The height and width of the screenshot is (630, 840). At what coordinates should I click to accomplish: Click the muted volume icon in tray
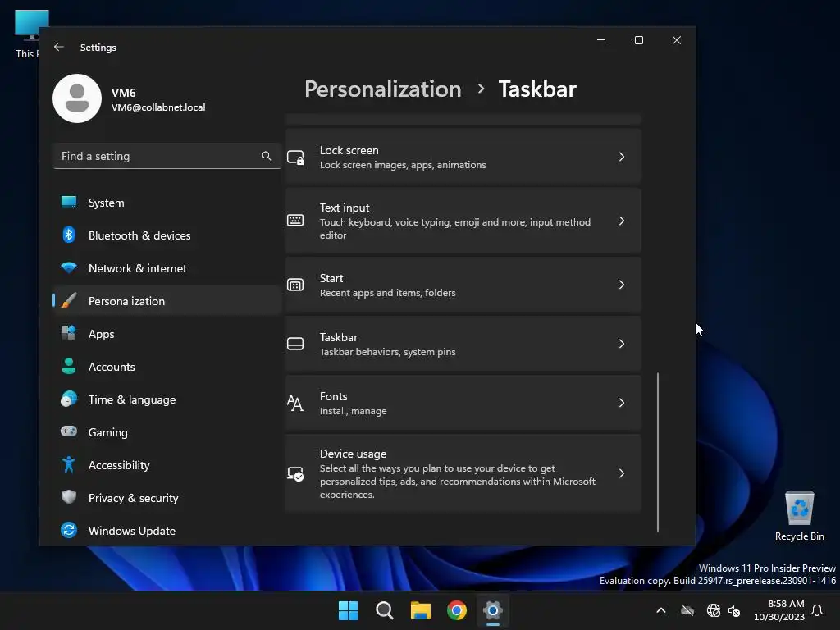click(x=734, y=610)
